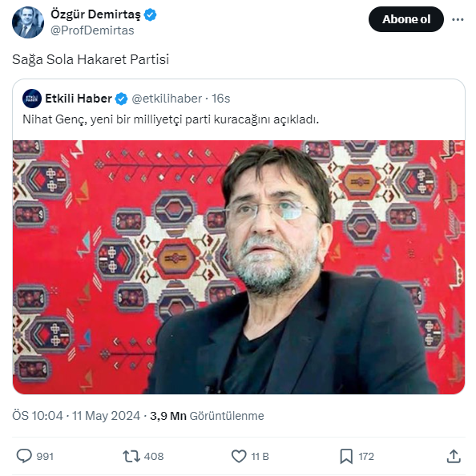Image resolution: width=476 pixels, height=476 pixels.
Task: Open the quoted tweet text about Nihat Genç
Action: 171,119
